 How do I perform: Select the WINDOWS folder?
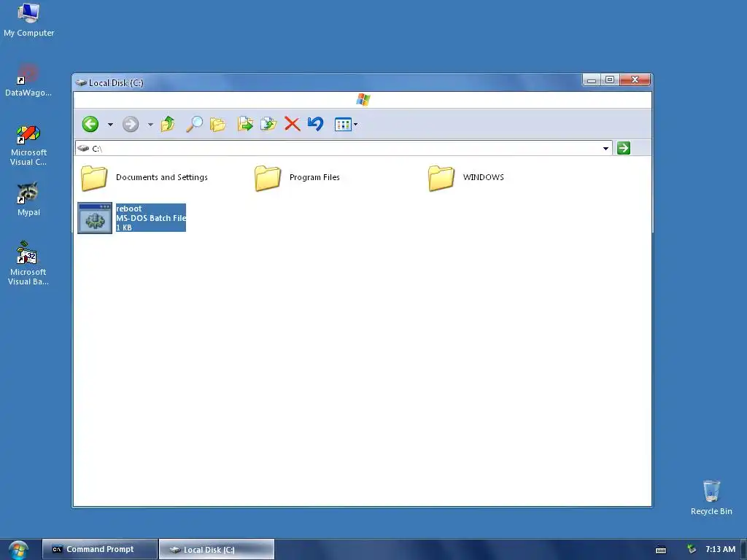click(x=441, y=178)
